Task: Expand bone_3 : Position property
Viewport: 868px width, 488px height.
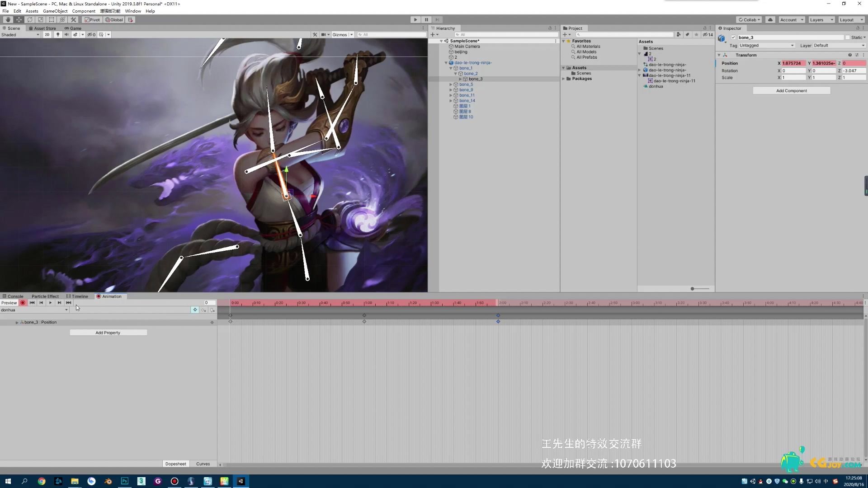Action: 17,322
